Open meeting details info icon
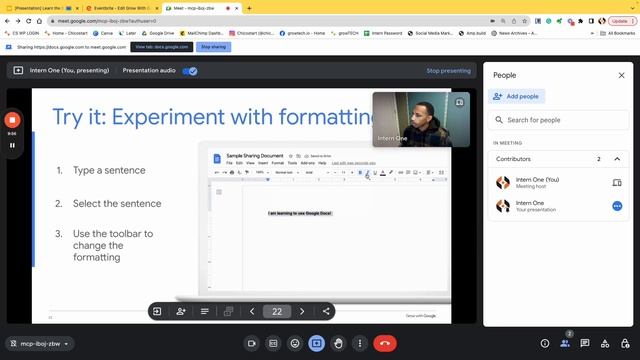The image size is (640, 360). (x=544, y=344)
